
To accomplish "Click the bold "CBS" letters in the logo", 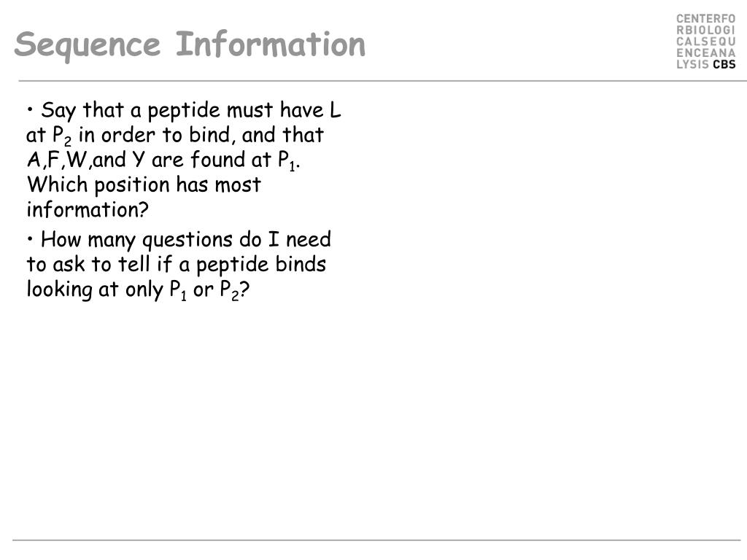I will (724, 64).
